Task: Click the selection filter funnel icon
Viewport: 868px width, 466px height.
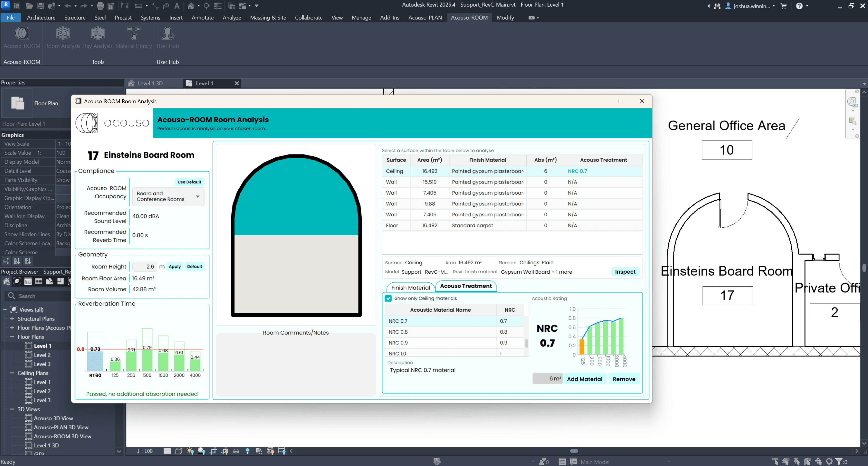Action: click(839, 461)
